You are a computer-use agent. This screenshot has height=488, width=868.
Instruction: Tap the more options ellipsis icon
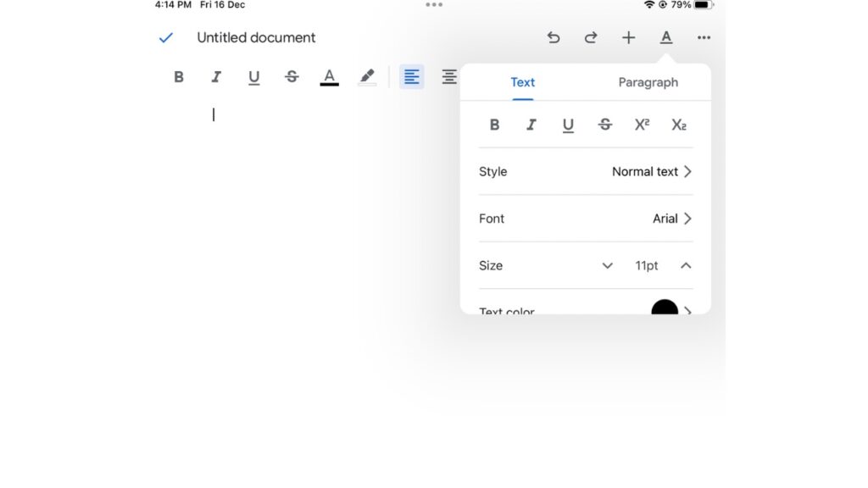pyautogui.click(x=703, y=37)
